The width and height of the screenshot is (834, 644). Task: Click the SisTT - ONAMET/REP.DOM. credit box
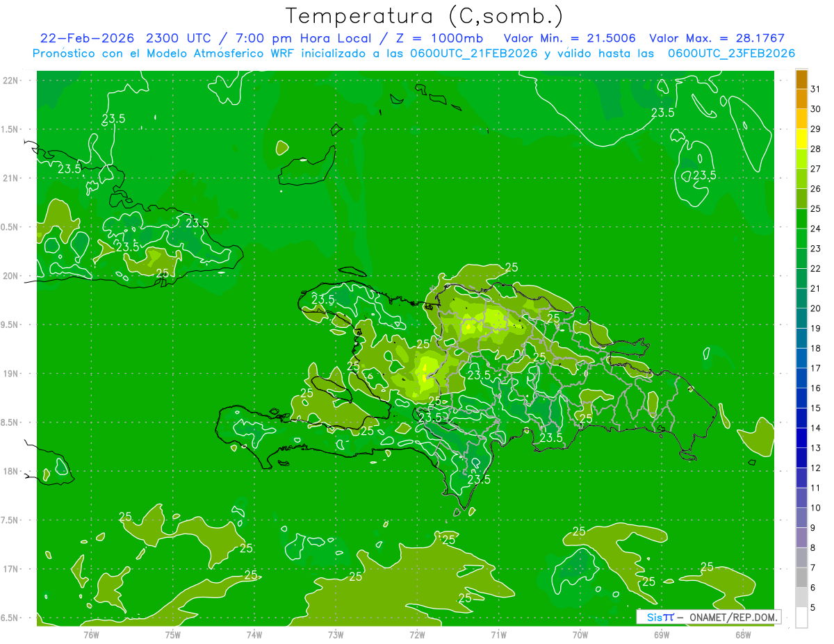tap(708, 616)
